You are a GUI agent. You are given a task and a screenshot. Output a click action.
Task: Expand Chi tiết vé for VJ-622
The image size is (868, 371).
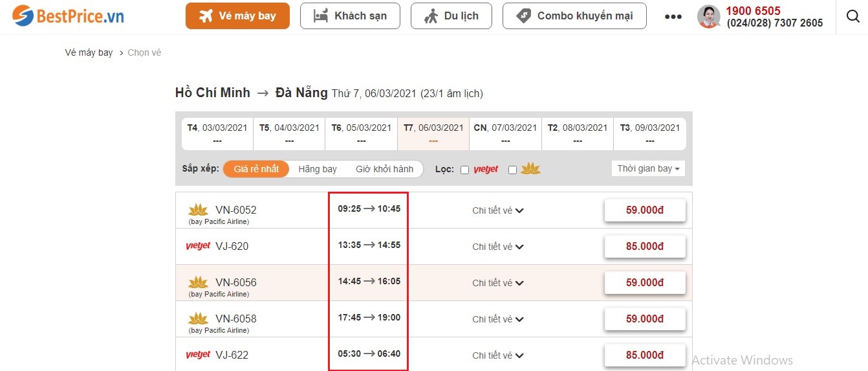tap(498, 355)
